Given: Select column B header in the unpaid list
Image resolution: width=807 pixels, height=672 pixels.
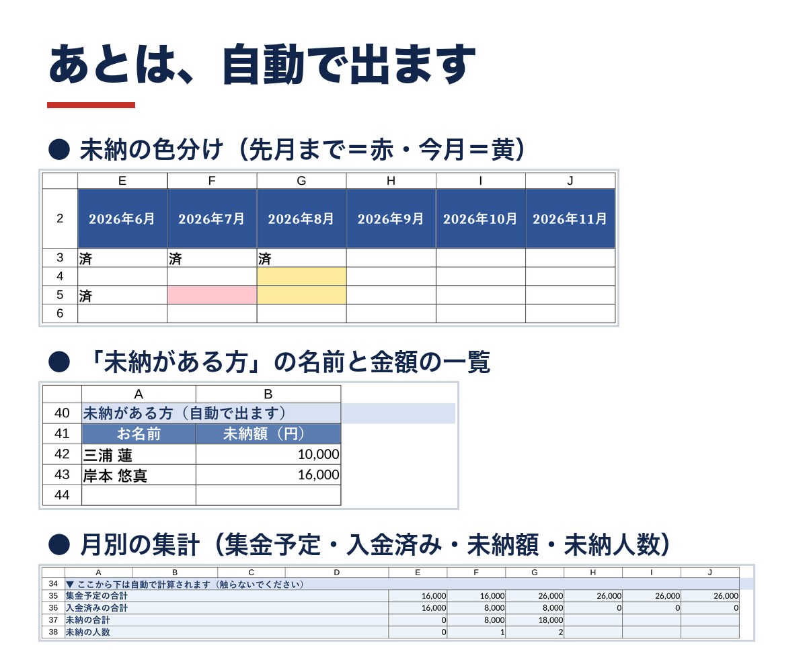Looking at the screenshot, I should pyautogui.click(x=268, y=394).
